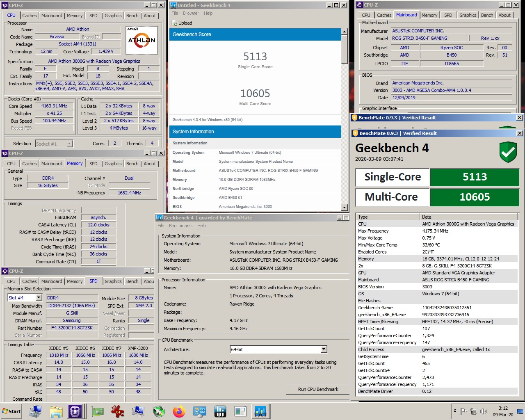Switch to Bench tab in Mainboard CPU-Z window
525x420 pixels.
(487, 15)
